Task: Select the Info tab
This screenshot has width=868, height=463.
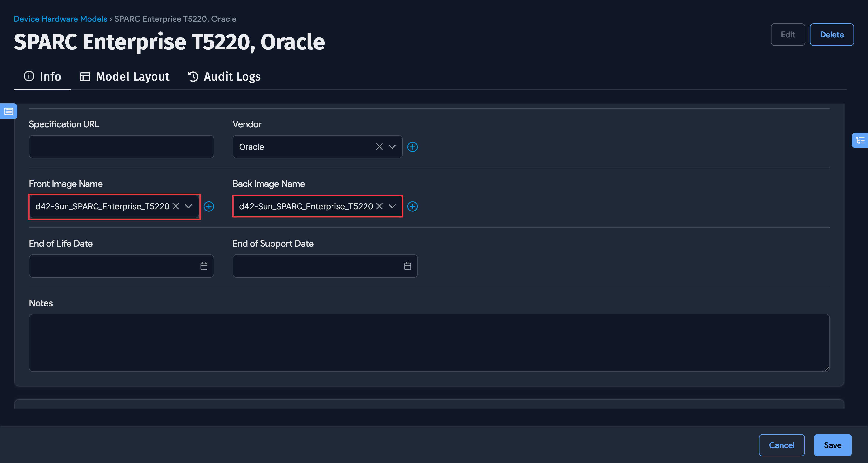Action: tap(42, 76)
